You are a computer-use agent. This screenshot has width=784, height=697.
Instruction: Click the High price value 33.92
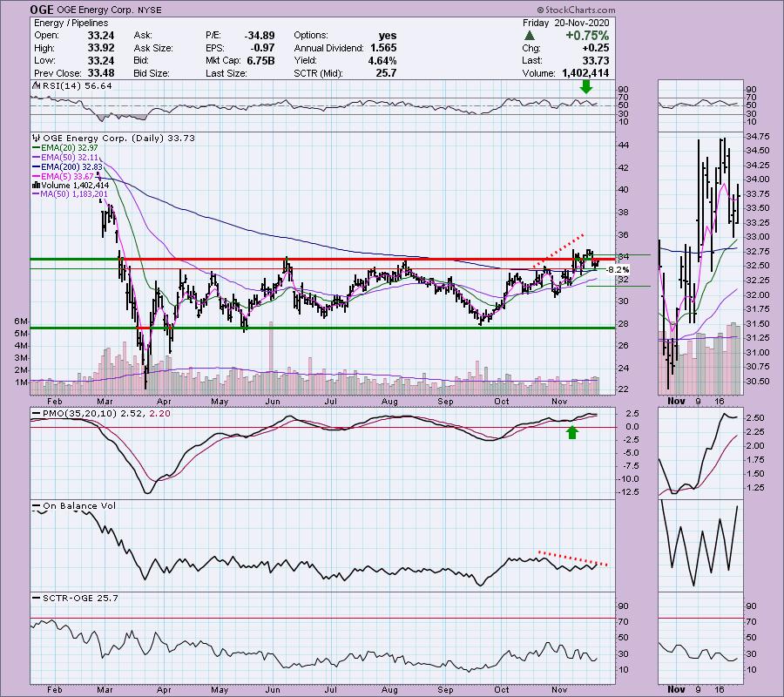click(101, 48)
